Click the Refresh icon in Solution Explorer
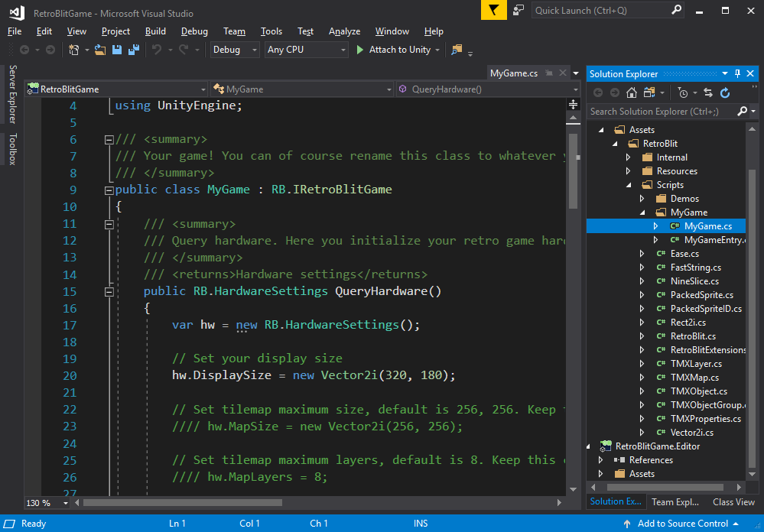764x532 pixels. [725, 92]
